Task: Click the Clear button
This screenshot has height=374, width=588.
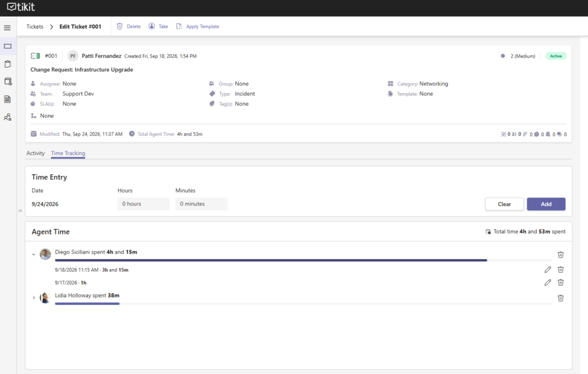Action: 504,204
